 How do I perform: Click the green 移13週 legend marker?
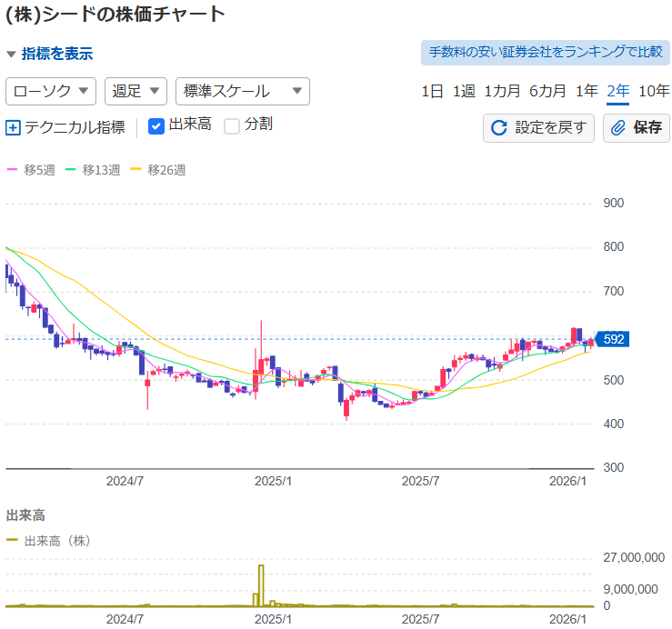click(x=71, y=170)
